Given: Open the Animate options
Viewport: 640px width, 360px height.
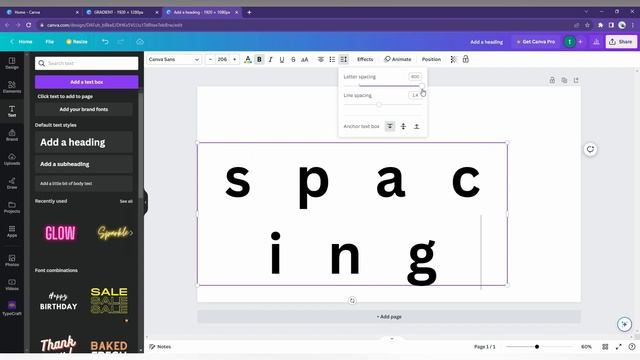Looking at the screenshot, I should (398, 60).
